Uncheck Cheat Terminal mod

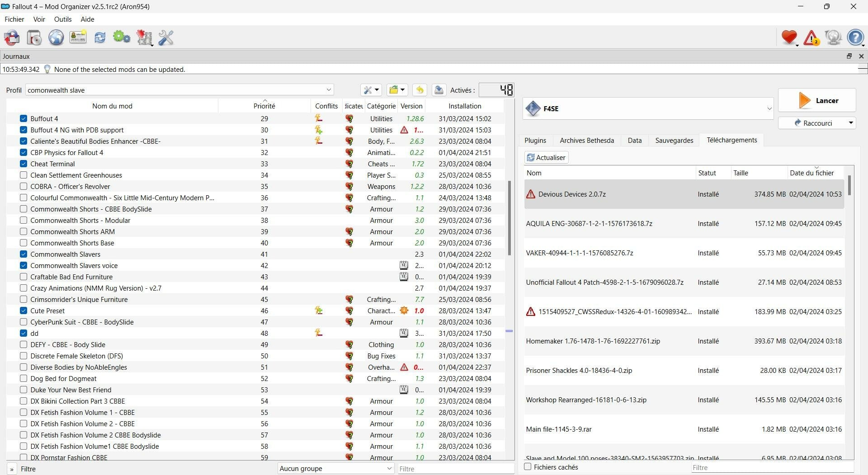pos(24,164)
